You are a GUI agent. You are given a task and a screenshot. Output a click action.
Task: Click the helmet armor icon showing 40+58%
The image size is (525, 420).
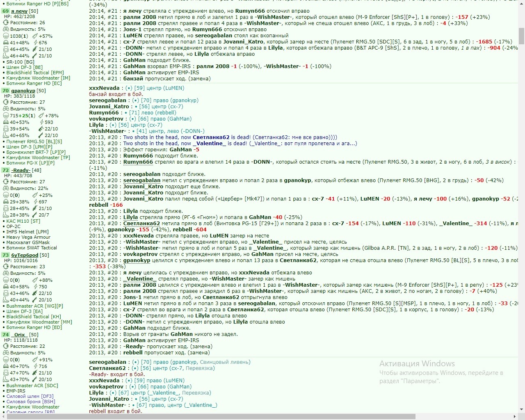point(6,287)
